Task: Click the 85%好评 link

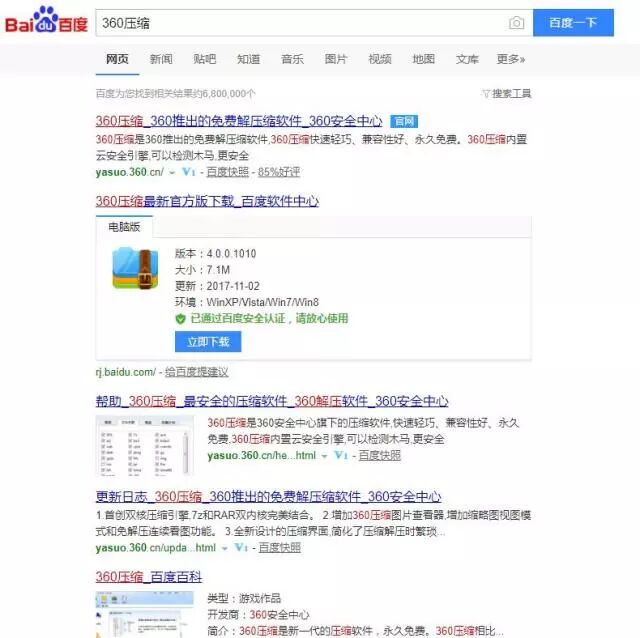Action: (x=279, y=172)
